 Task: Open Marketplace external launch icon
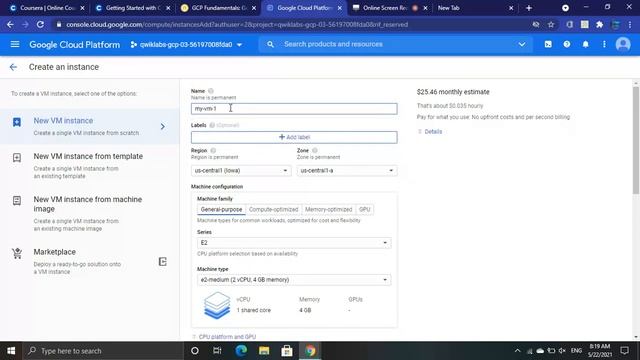(x=162, y=262)
